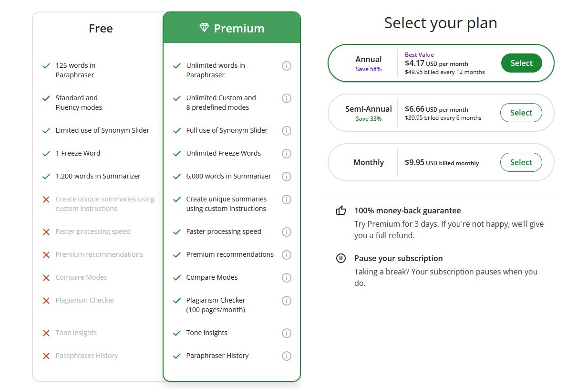
Task: Click info icon next to Premium recommendations
Action: [286, 255]
